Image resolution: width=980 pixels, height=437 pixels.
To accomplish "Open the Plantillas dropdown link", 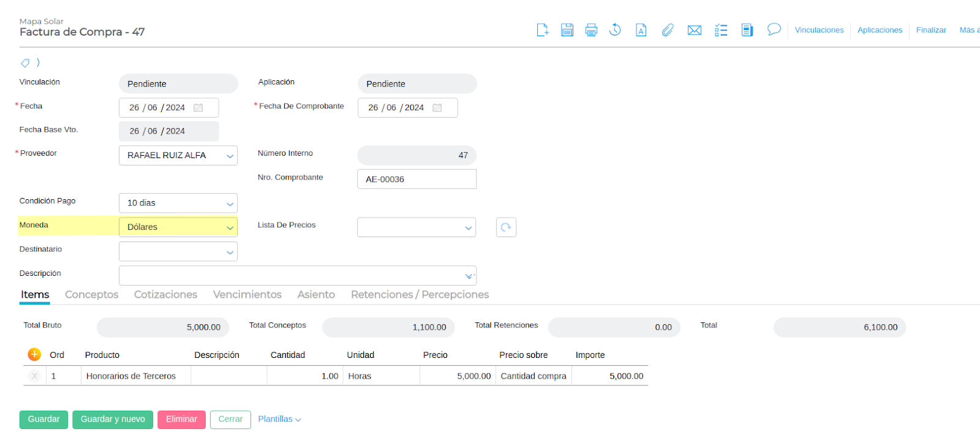I will (x=279, y=419).
